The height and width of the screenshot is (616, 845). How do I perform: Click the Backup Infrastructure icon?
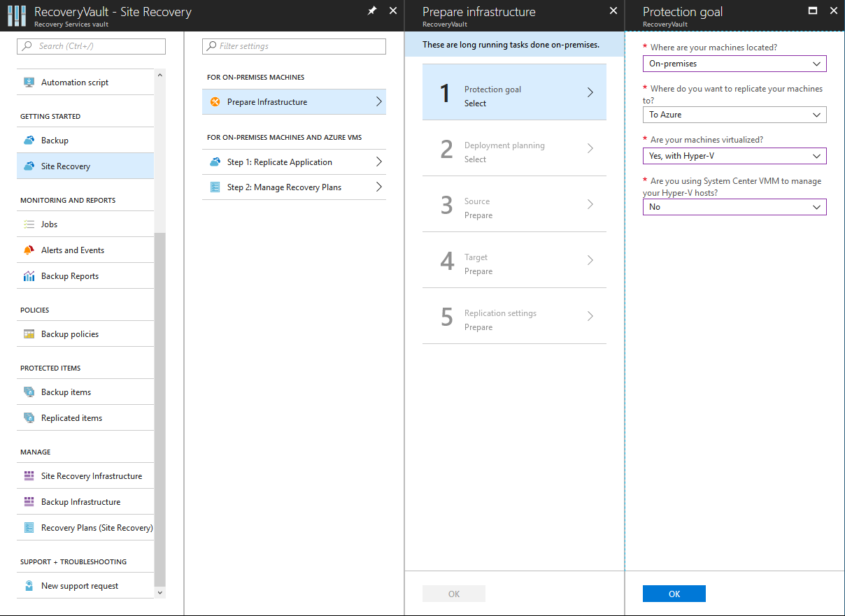pyautogui.click(x=29, y=501)
